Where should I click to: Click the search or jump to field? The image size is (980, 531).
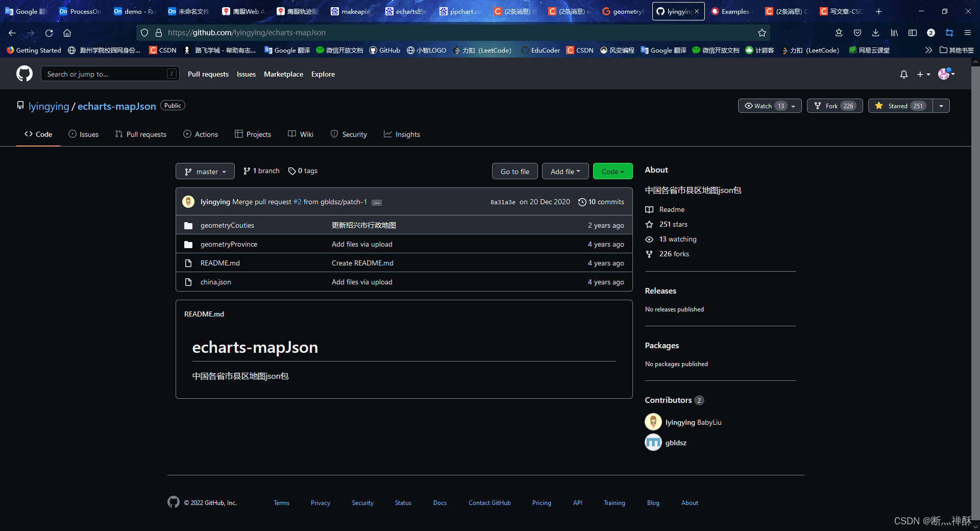[110, 74]
